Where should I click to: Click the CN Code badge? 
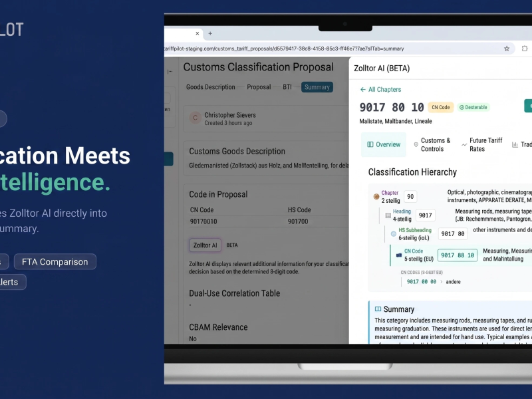click(x=441, y=107)
